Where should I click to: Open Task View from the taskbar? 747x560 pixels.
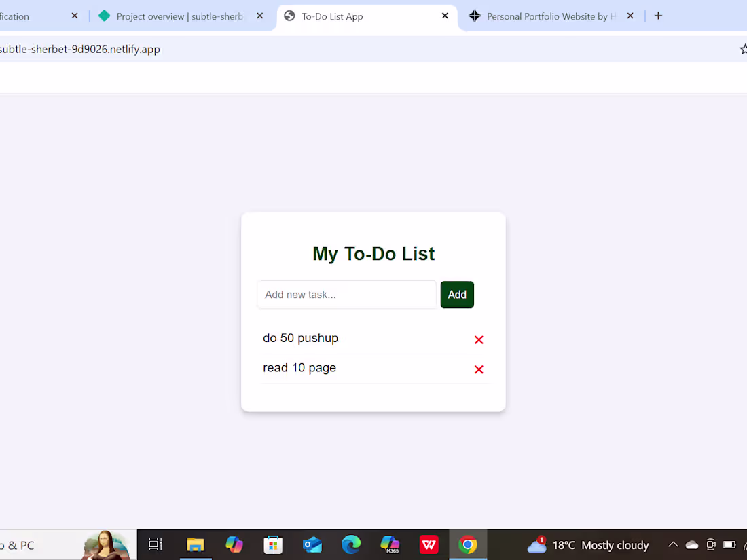155,544
